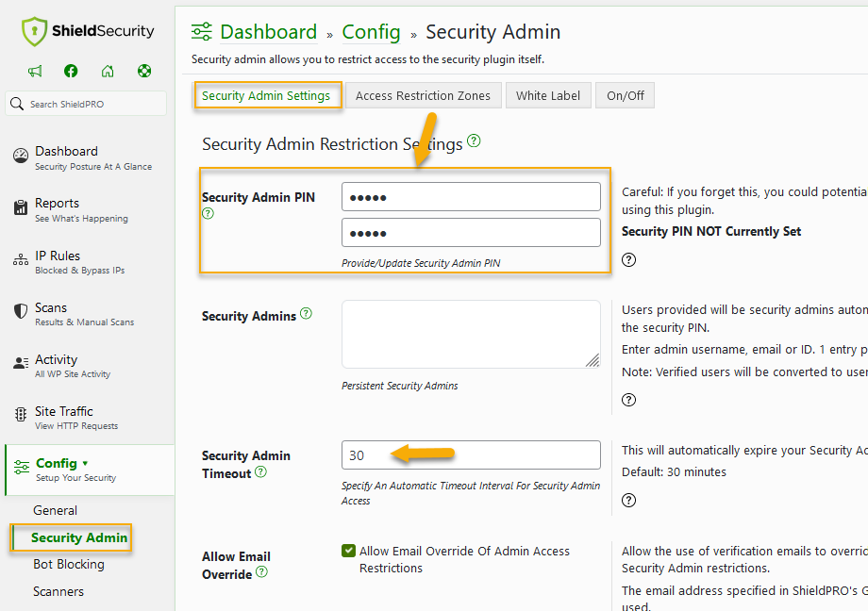868x611 pixels.
Task: Click the Dashboard gauge icon
Action: [21, 157]
